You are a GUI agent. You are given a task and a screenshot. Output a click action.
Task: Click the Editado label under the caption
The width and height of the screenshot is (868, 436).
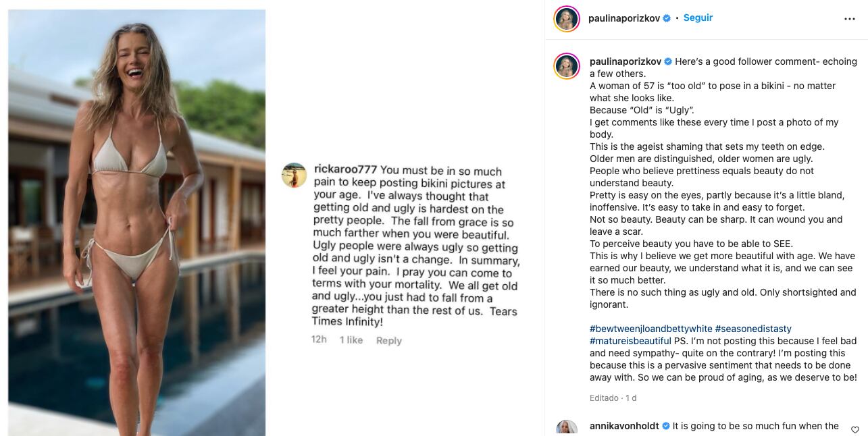point(604,398)
